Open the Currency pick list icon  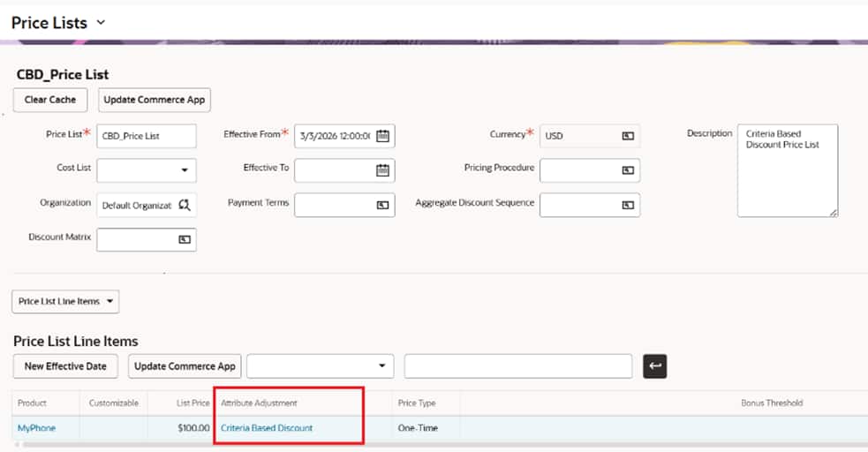[x=628, y=136]
